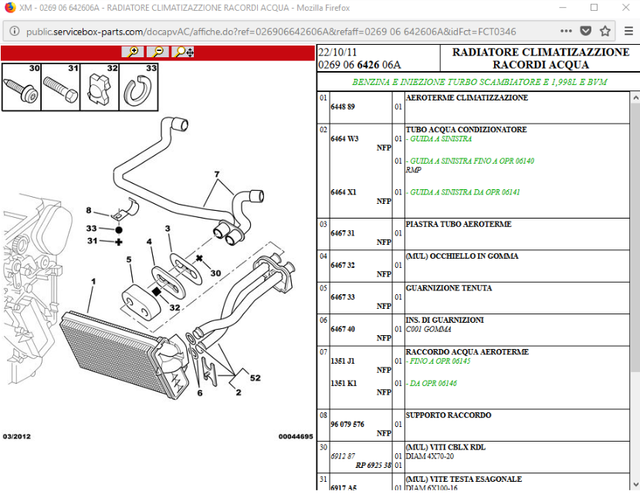Click callout number 3 on the diagram
640x495 pixels.
tap(167, 229)
